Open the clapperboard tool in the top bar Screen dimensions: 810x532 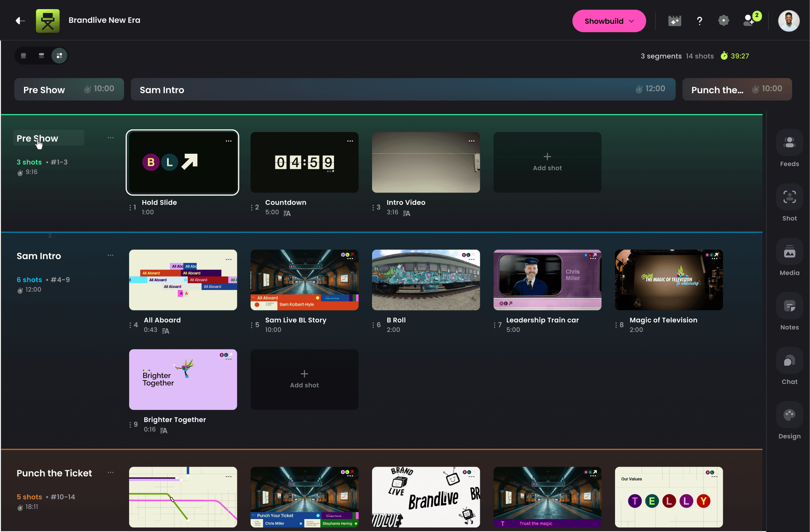[674, 21]
